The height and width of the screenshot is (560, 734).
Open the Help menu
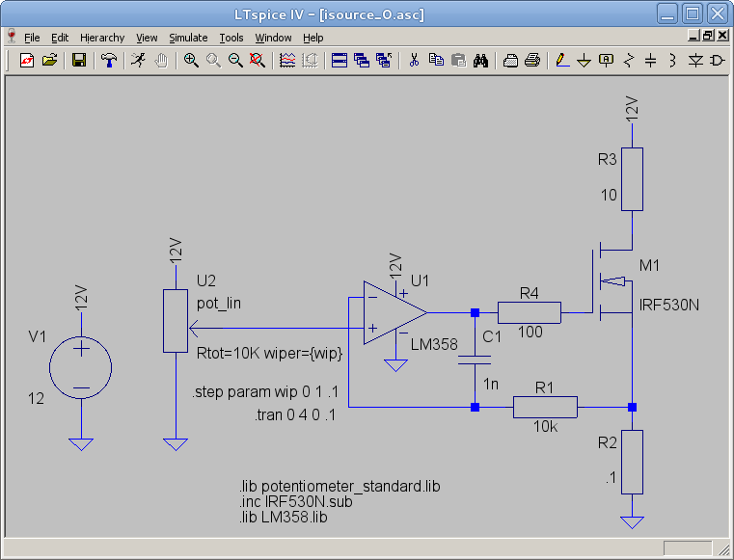pos(313,38)
